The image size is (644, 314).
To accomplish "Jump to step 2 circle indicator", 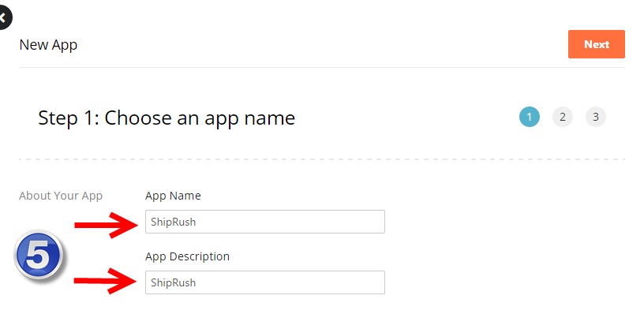I will point(562,118).
